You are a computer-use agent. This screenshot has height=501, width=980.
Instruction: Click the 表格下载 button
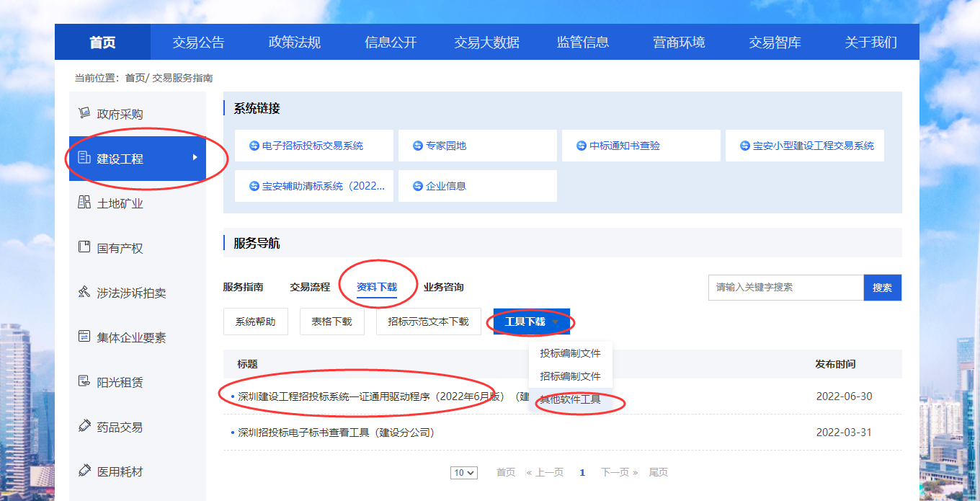pyautogui.click(x=331, y=322)
